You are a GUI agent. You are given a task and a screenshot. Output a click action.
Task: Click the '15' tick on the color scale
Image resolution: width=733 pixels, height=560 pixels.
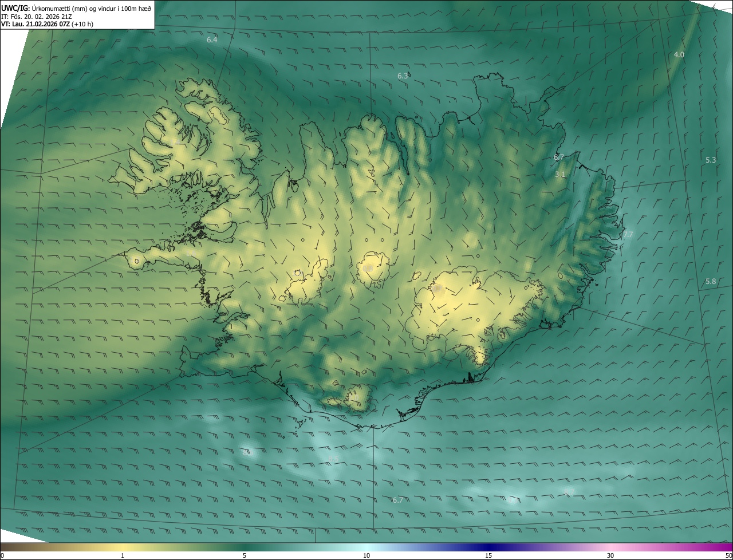(488, 555)
